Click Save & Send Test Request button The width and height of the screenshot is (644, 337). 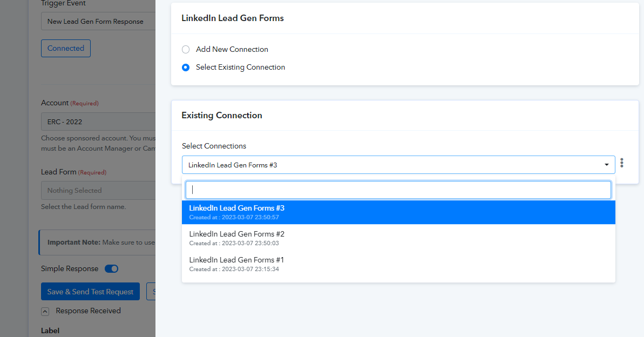pyautogui.click(x=90, y=292)
